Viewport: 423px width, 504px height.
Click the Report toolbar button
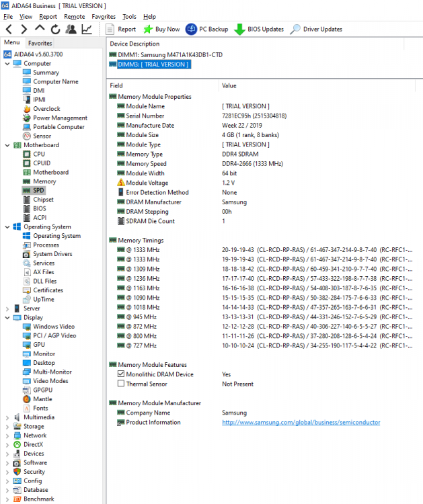click(120, 30)
